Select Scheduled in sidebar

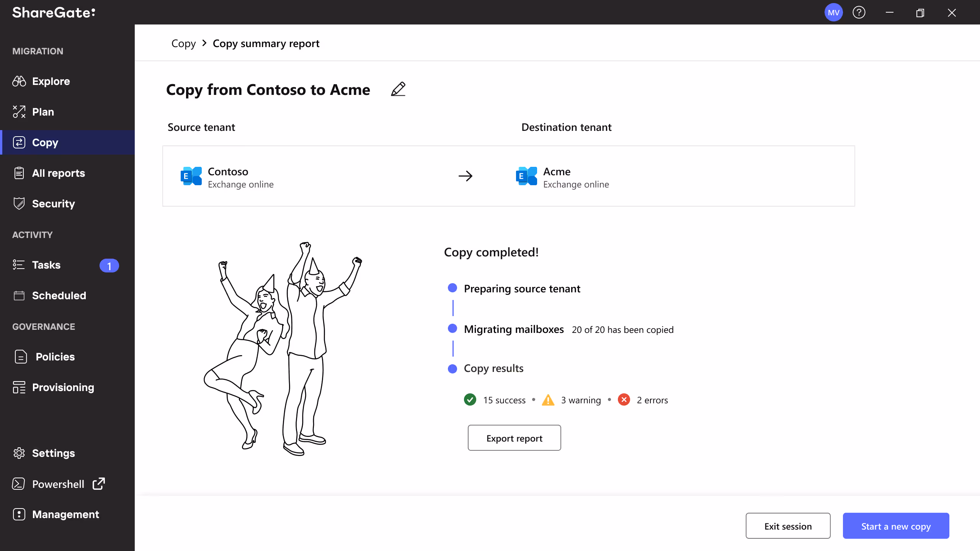coord(59,295)
